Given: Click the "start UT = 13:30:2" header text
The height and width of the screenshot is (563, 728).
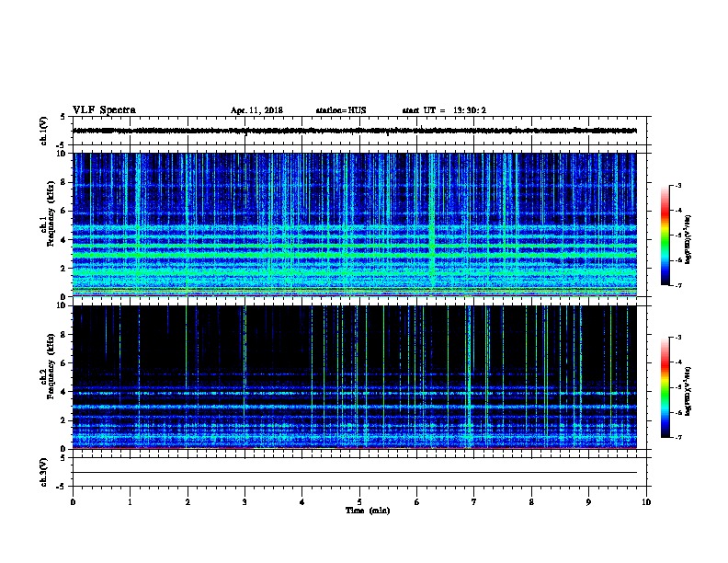Looking at the screenshot, I should (444, 110).
